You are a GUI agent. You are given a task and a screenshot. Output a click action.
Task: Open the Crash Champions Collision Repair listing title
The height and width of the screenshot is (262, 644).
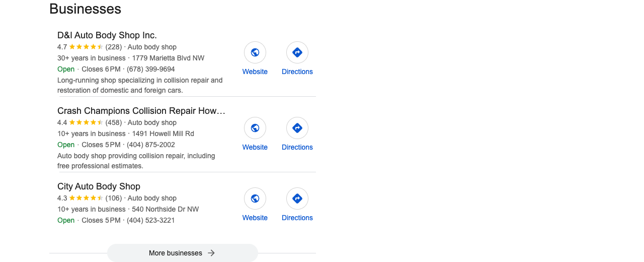(x=141, y=111)
